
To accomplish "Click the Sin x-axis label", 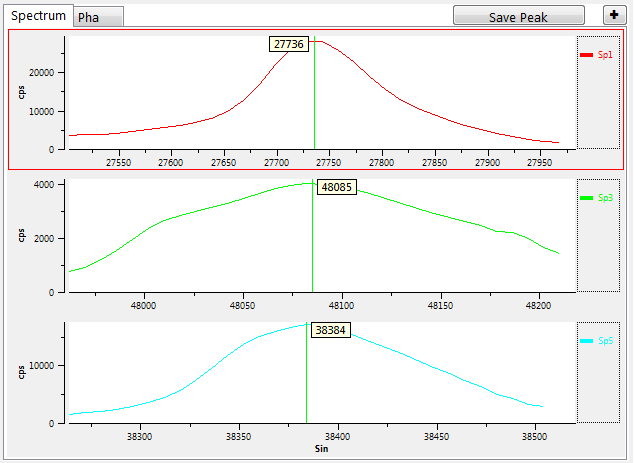I will tap(320, 450).
